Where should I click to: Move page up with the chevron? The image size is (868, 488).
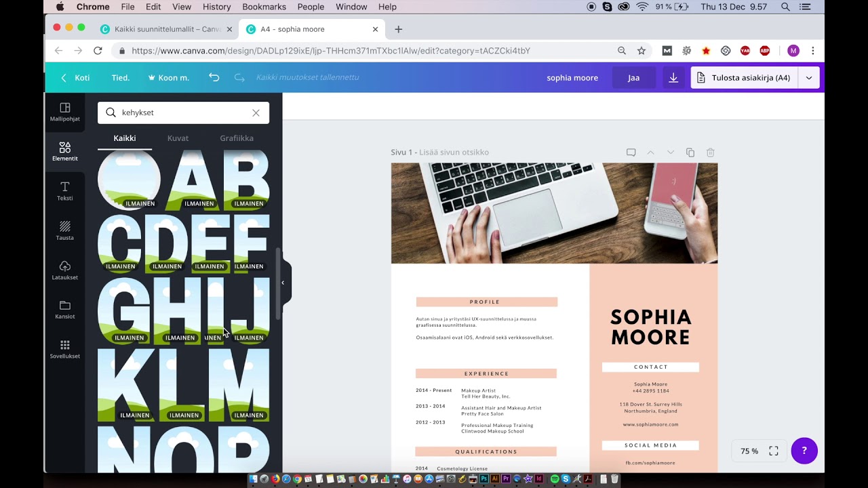(x=650, y=152)
